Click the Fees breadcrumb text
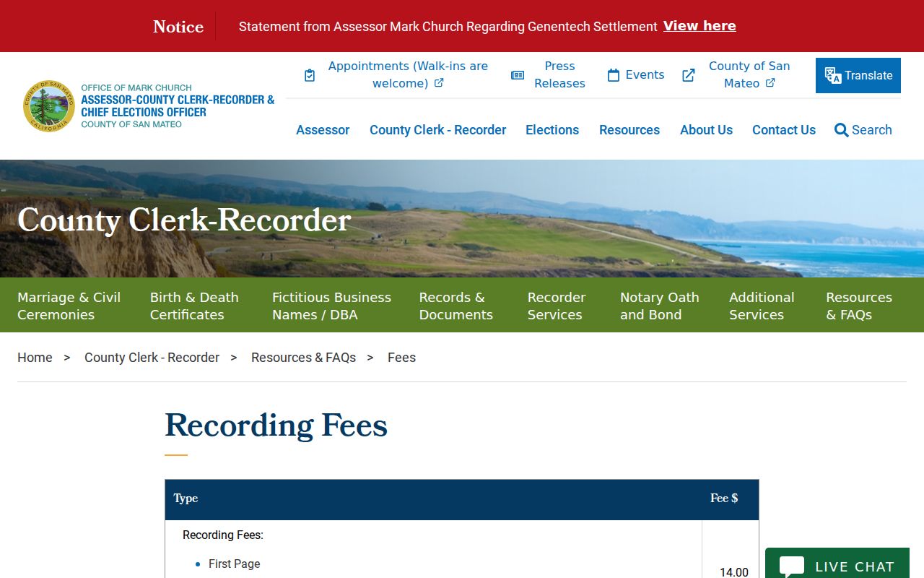The image size is (924, 578). 401,358
